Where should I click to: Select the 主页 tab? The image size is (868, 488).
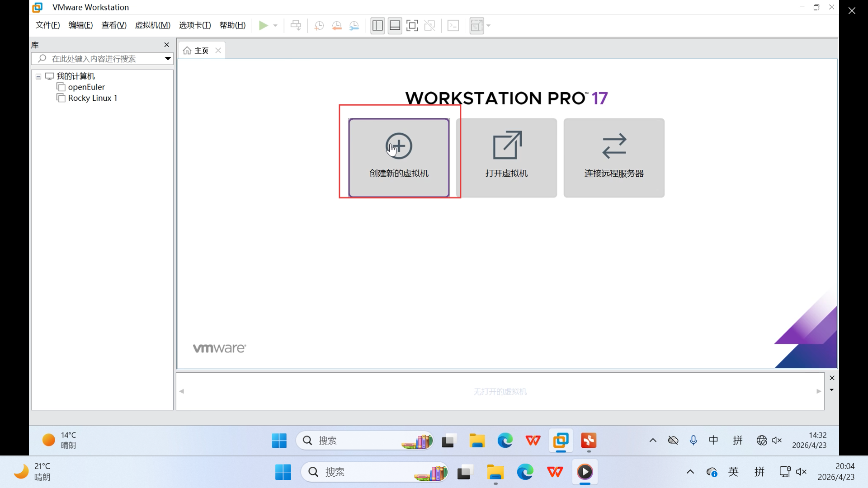[201, 51]
